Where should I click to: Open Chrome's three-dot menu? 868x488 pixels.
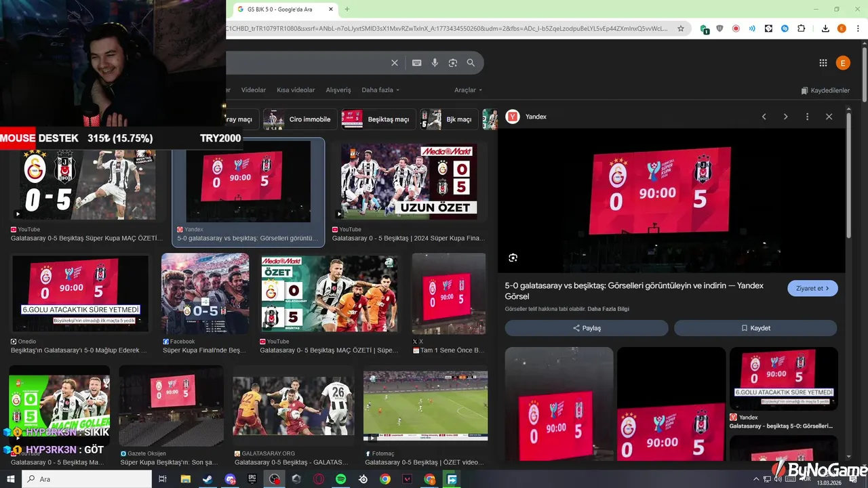click(857, 28)
